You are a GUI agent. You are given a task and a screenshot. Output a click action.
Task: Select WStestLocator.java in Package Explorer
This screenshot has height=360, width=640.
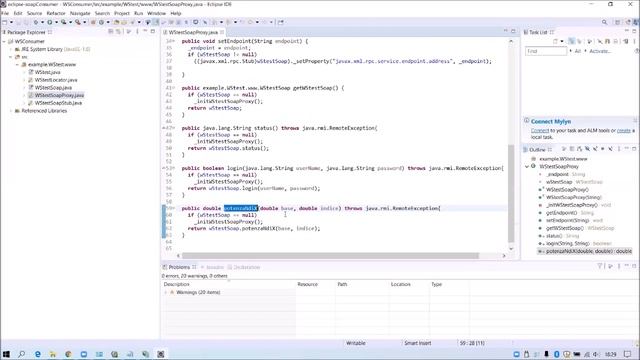coord(56,80)
